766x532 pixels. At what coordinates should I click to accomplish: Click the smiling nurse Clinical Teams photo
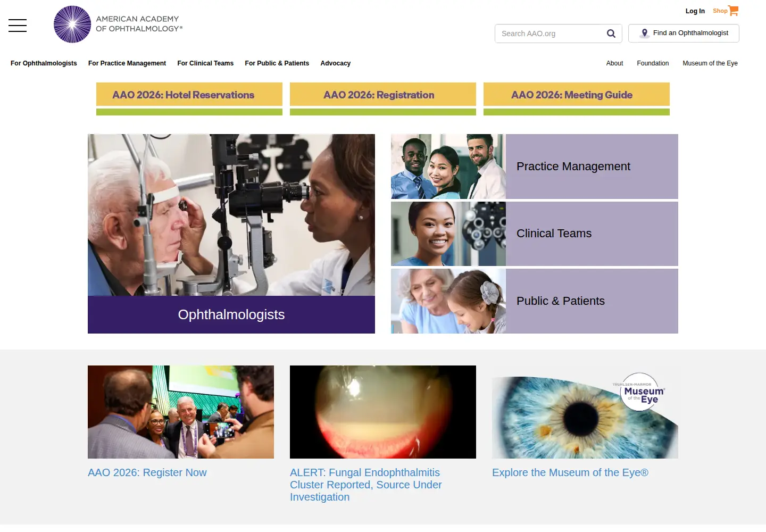coord(448,234)
